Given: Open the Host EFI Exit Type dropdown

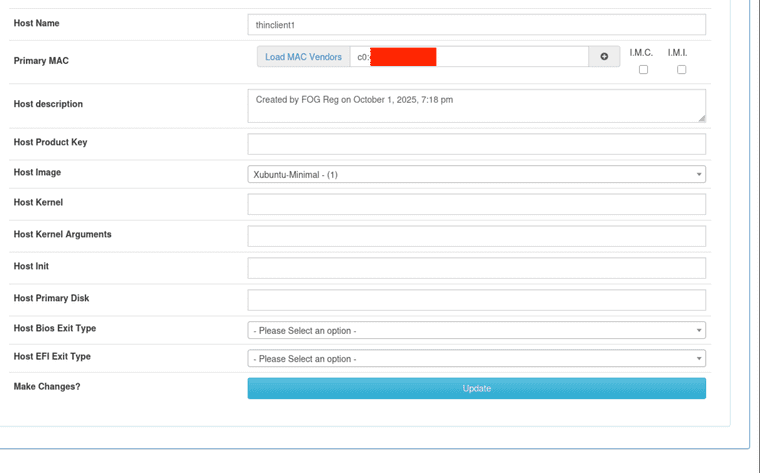Looking at the screenshot, I should click(x=476, y=358).
